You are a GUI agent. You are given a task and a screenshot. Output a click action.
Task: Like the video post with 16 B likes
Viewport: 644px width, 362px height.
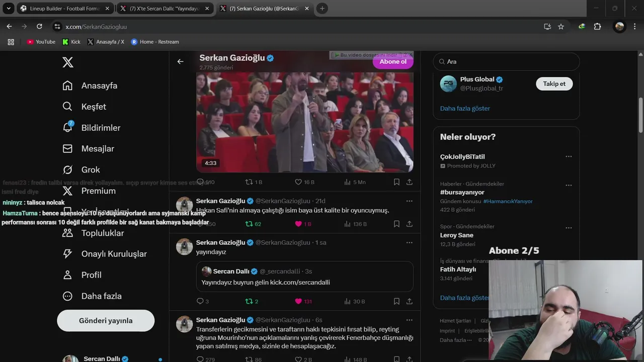304,182
